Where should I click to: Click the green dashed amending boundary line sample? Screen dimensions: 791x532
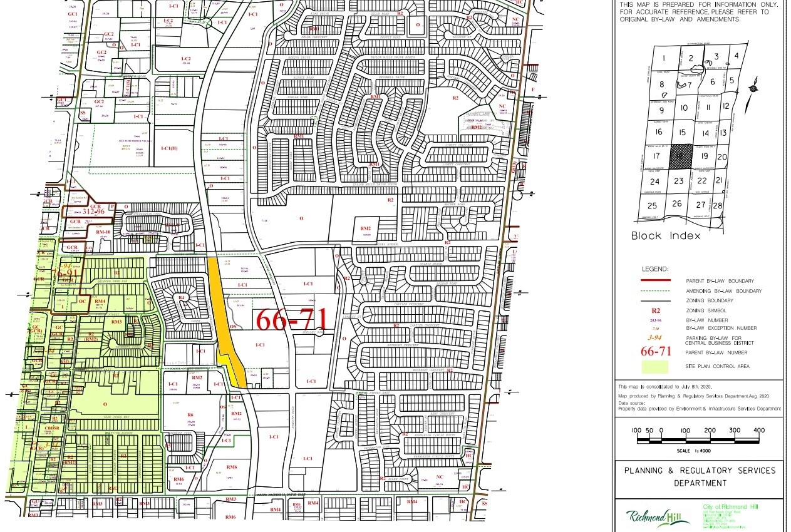tap(656, 291)
